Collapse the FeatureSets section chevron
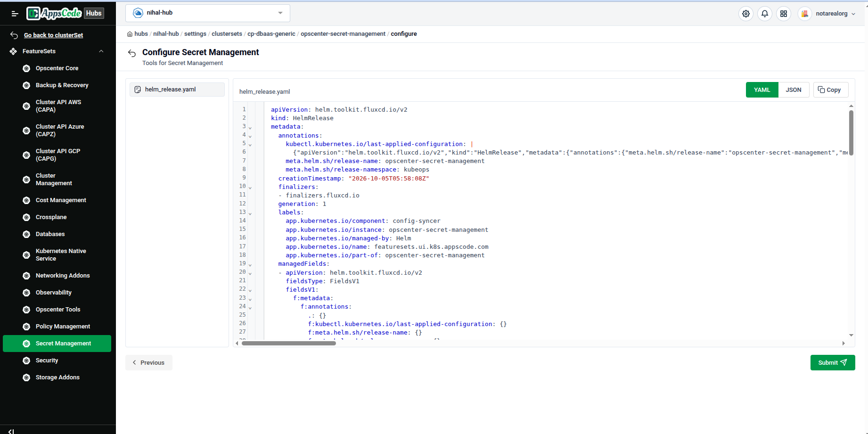Screen dimensions: 868x434 pyautogui.click(x=101, y=51)
